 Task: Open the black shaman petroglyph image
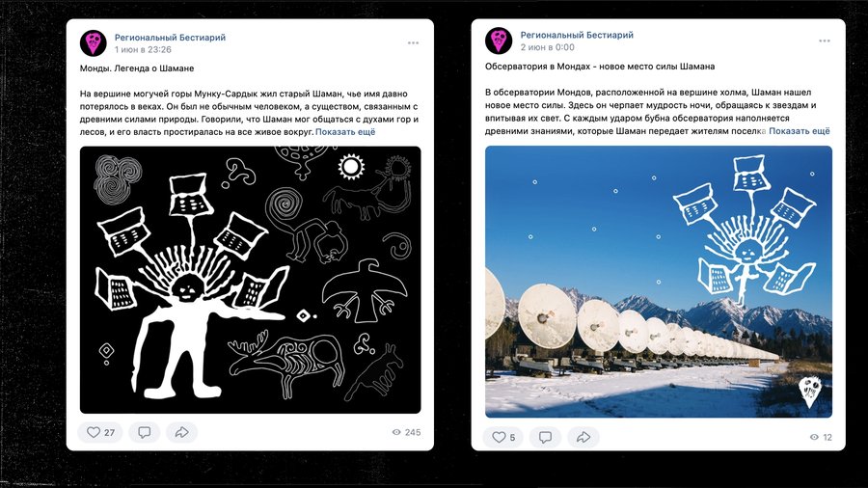[x=250, y=280]
